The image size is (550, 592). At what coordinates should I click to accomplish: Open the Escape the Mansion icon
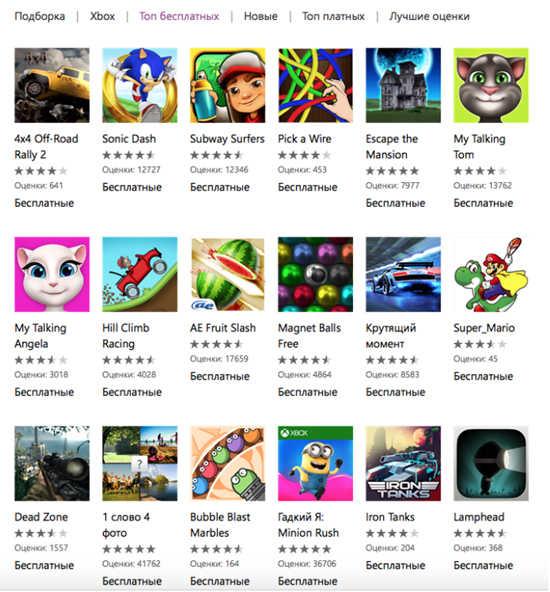pos(403,85)
